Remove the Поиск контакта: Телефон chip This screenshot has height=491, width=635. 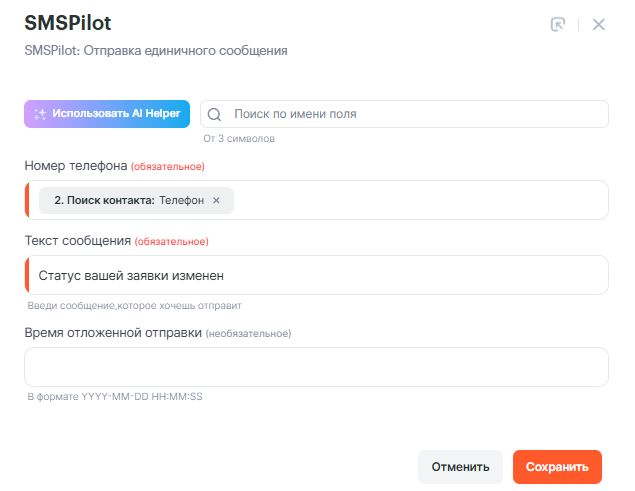pyautogui.click(x=216, y=200)
